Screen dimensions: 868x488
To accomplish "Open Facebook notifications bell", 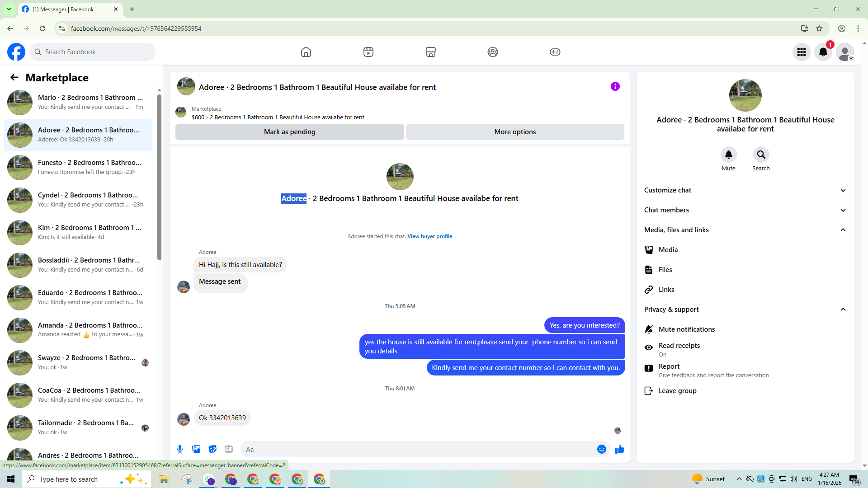I will click(x=823, y=52).
